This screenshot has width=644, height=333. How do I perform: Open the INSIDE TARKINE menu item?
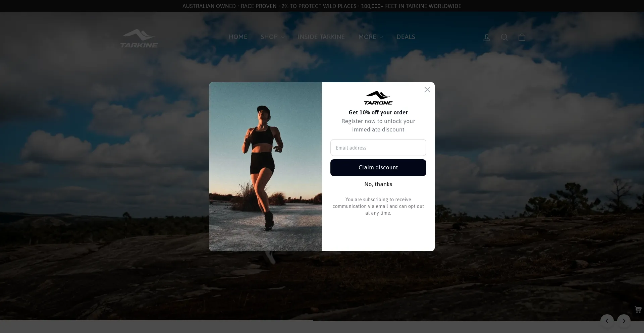[321, 37]
